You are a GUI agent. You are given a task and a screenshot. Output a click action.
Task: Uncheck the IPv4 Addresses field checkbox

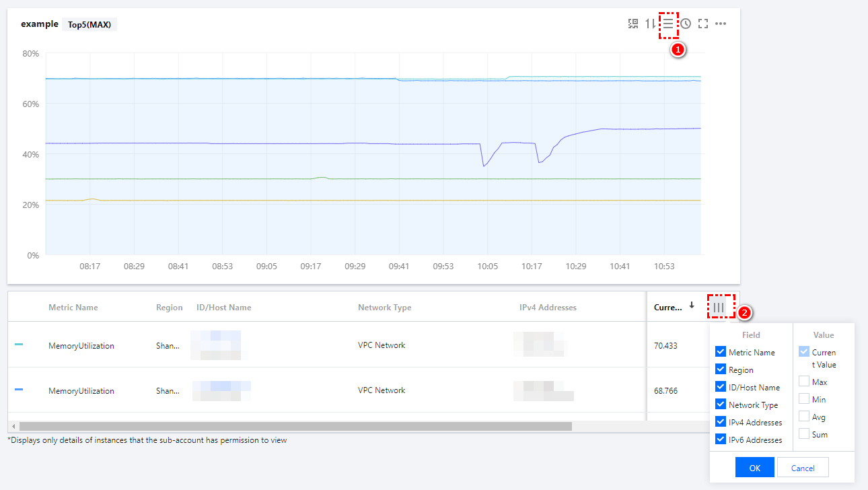tap(721, 422)
